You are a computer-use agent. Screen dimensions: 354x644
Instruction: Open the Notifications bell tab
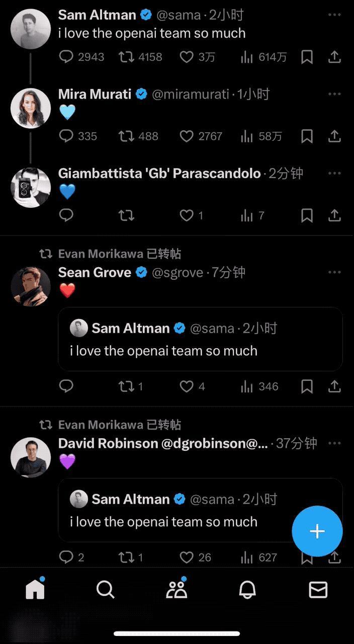click(247, 590)
